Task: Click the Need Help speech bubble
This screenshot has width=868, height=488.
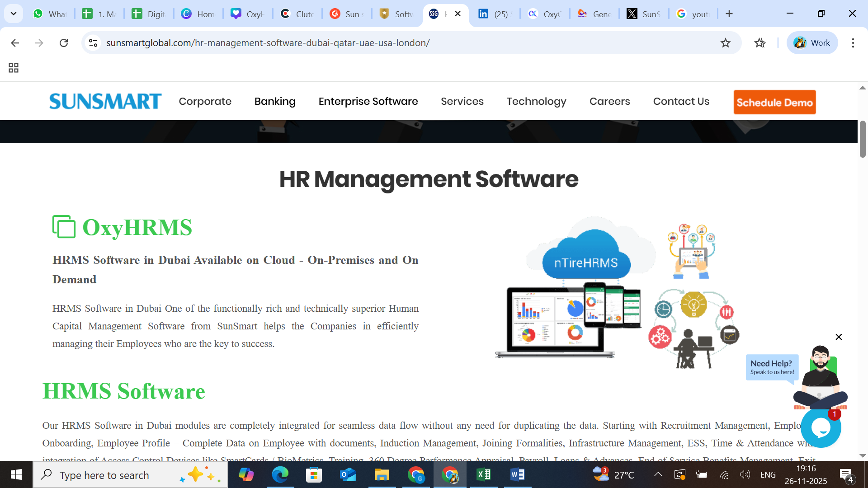Action: tap(772, 367)
